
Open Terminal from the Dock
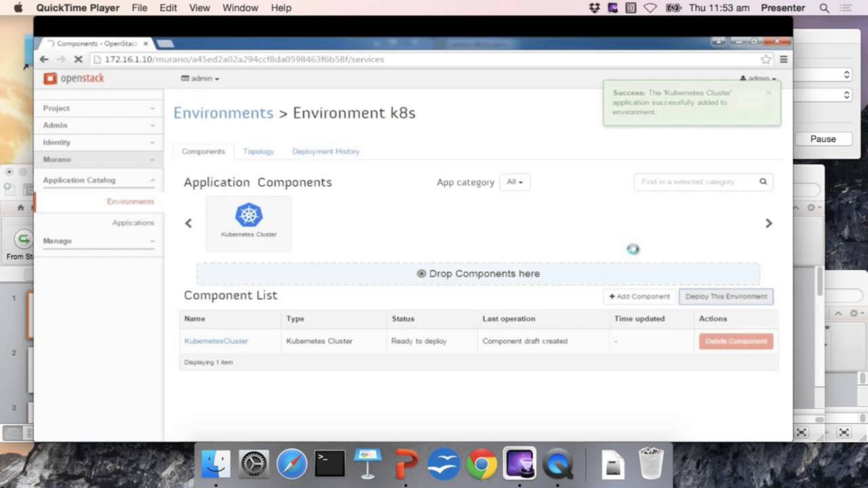[x=330, y=464]
